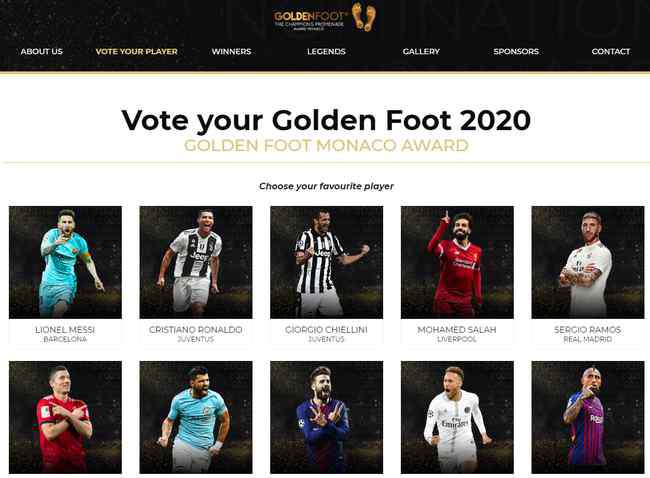Go to the Winners page
650x478 pixels.
pos(231,51)
